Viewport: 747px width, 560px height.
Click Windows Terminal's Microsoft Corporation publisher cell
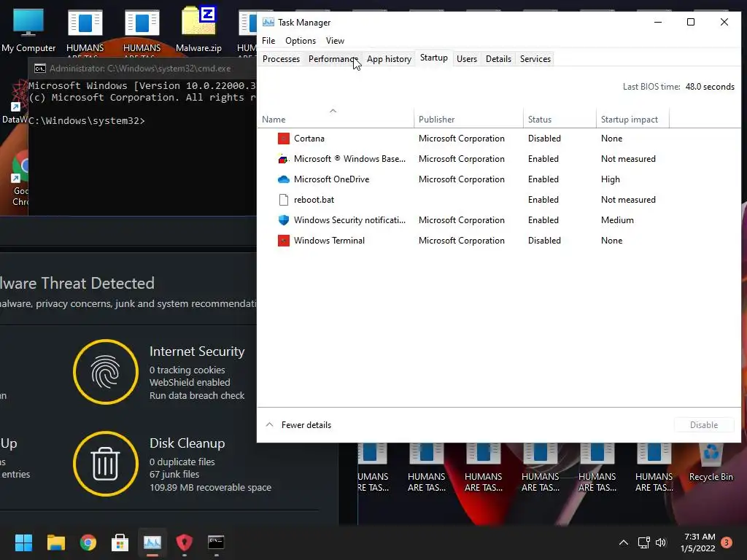[462, 241]
